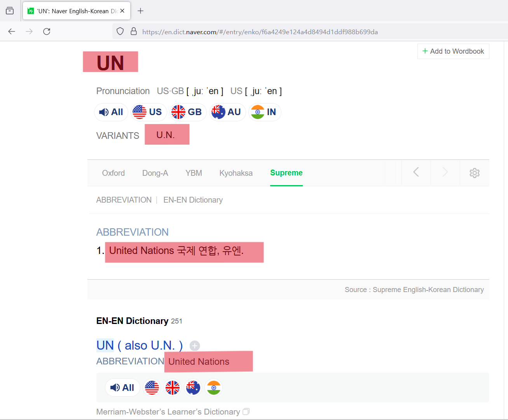Jump to ABBREVIATION anchor link

click(x=124, y=200)
